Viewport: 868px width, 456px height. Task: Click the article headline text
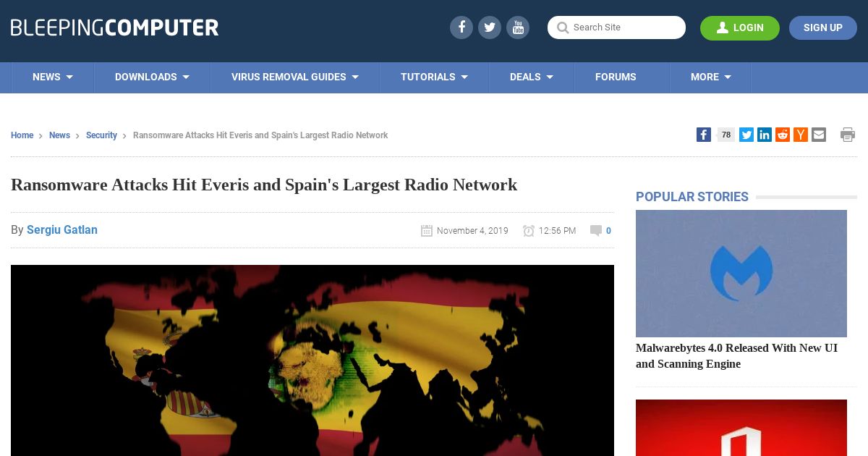tap(264, 185)
